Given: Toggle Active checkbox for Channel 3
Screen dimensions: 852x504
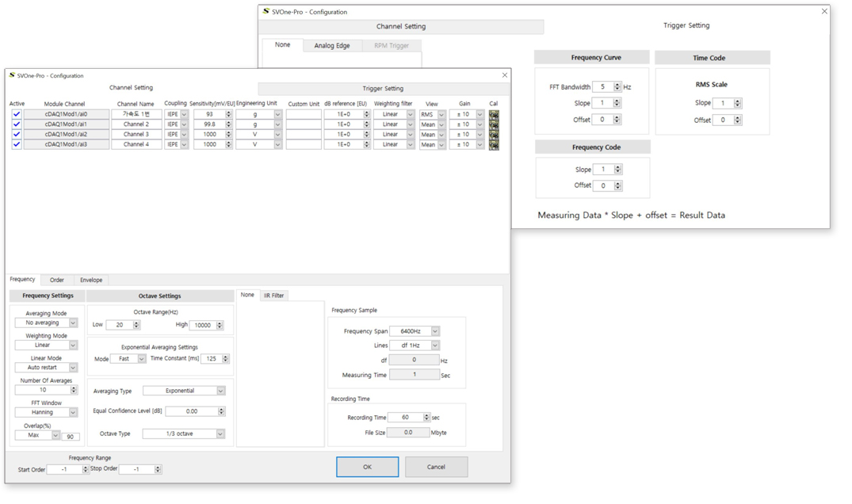Looking at the screenshot, I should click(17, 135).
